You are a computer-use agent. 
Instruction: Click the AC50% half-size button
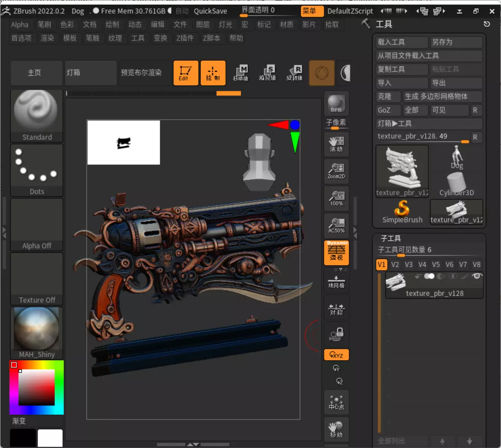(336, 226)
